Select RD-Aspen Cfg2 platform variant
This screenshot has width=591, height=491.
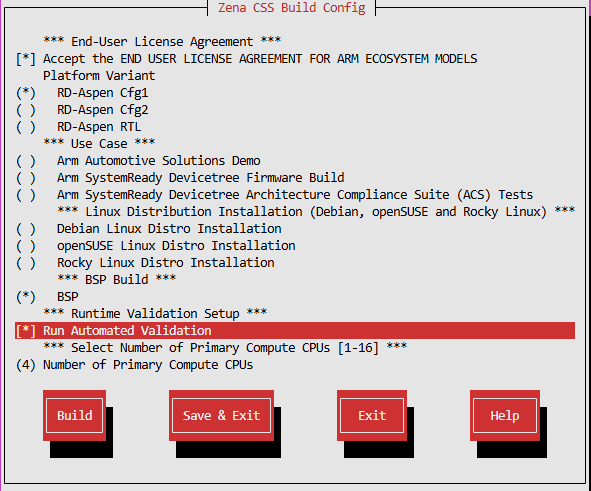[26, 110]
